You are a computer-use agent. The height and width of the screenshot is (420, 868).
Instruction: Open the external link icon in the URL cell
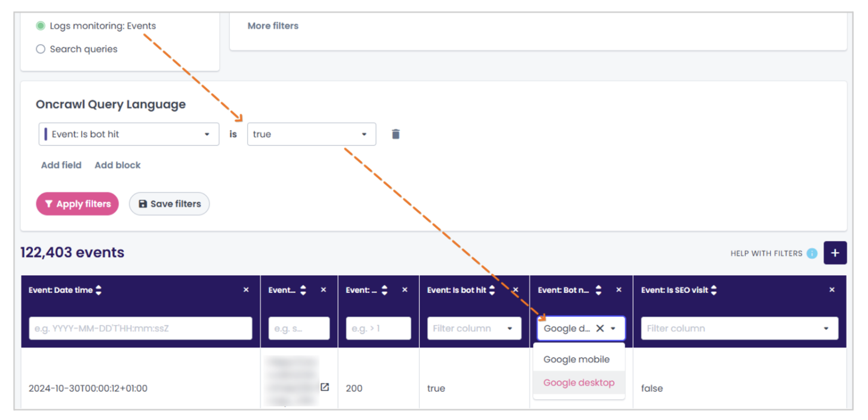click(x=325, y=387)
